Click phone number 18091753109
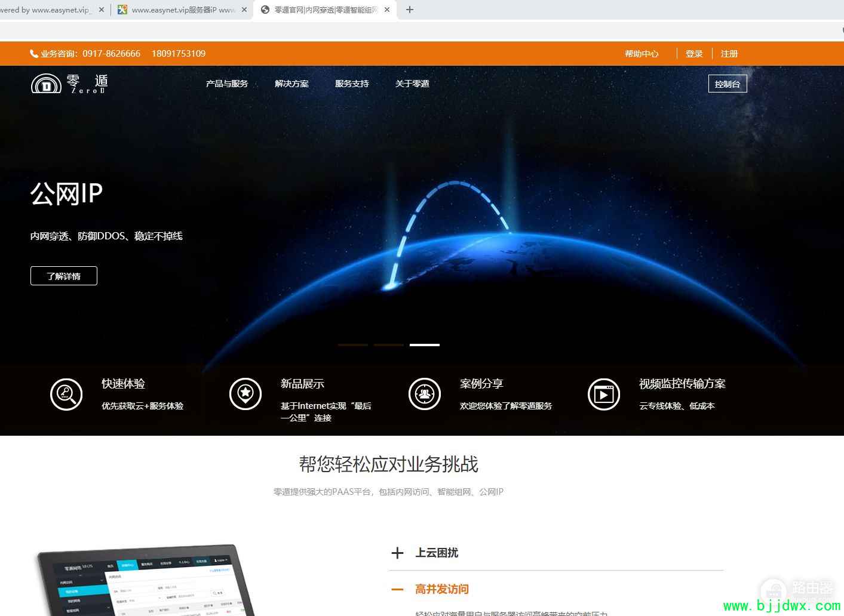Image resolution: width=844 pixels, height=616 pixels. tap(179, 54)
